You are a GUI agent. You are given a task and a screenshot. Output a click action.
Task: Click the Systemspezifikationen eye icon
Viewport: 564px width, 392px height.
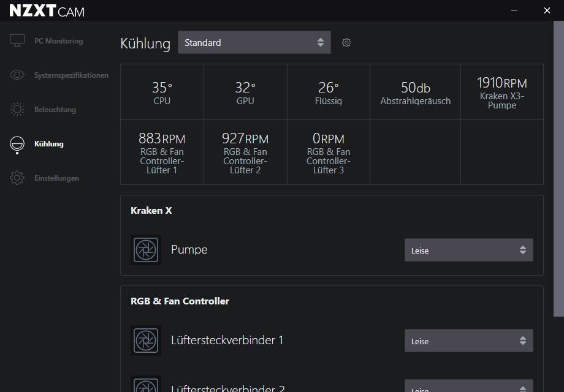[x=17, y=75]
